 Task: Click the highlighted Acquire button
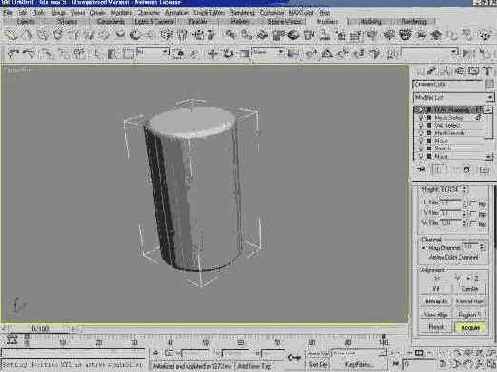(470, 328)
